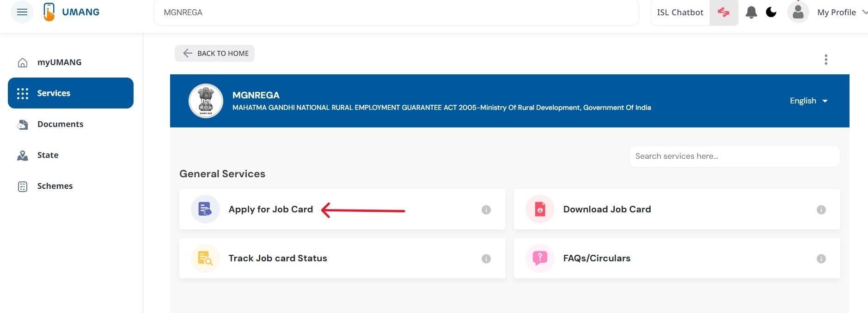Show info for Download Job Card
Screen dimensions: 868x313
coord(821,210)
